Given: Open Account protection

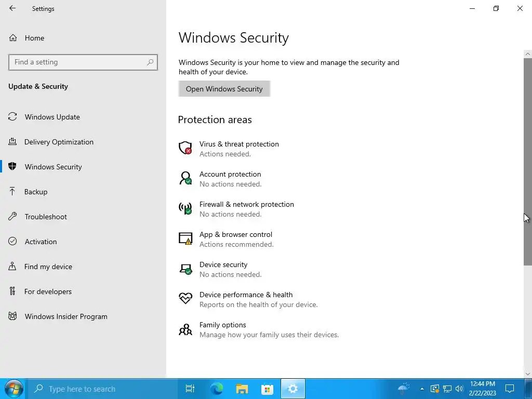Looking at the screenshot, I should point(230,175).
